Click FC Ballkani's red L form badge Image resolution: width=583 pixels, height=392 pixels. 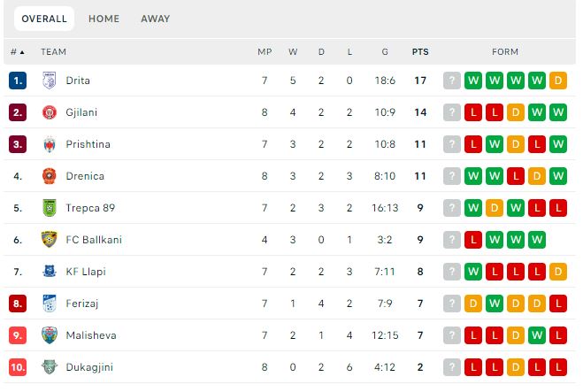(473, 240)
